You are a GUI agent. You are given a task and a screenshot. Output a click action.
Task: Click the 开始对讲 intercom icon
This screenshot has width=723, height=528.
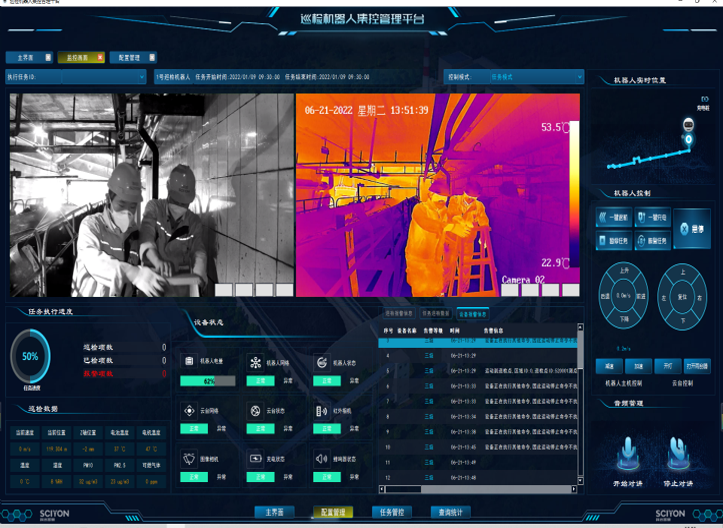[628, 454]
